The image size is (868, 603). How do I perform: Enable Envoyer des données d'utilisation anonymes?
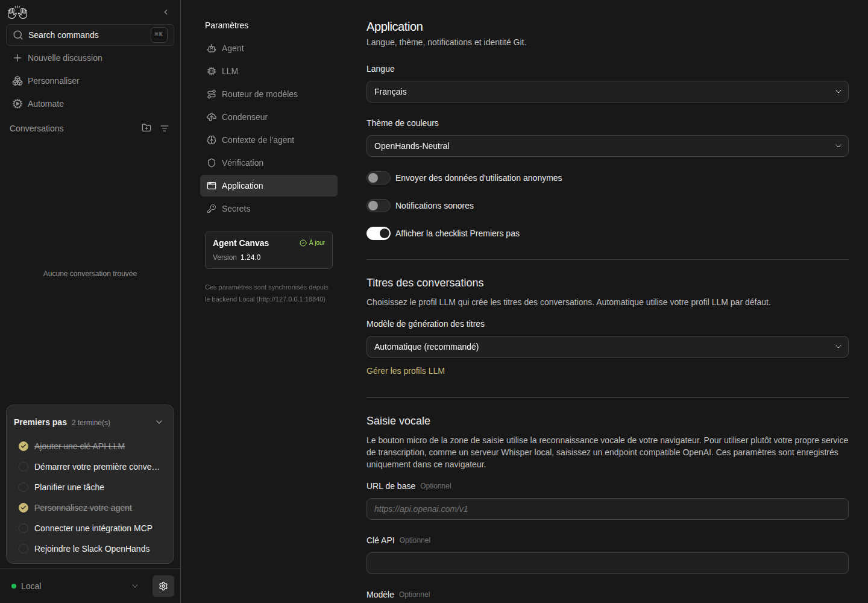(379, 178)
